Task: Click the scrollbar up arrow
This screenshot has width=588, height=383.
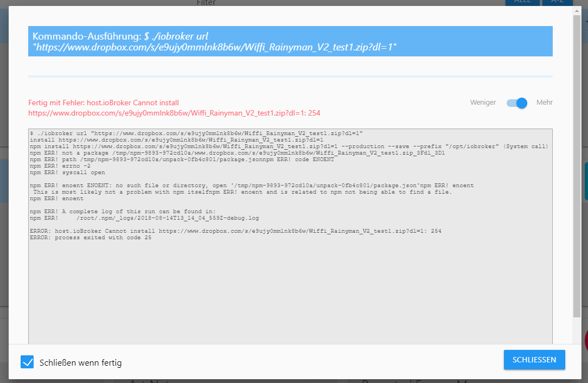Action: point(577,11)
